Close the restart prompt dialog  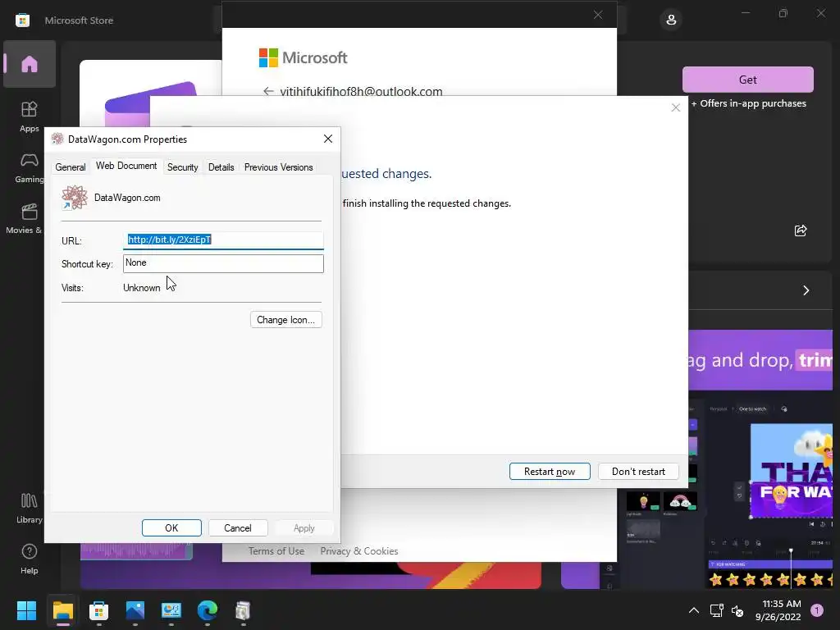click(x=676, y=107)
